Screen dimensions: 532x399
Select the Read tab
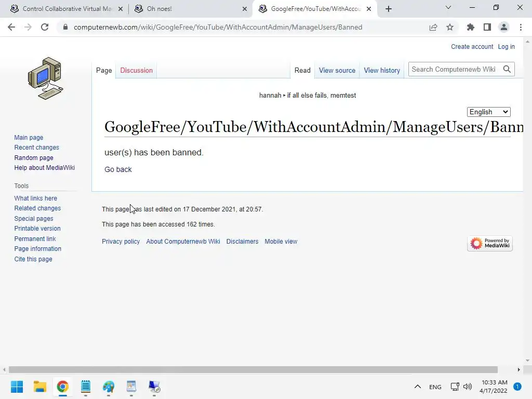302,70
